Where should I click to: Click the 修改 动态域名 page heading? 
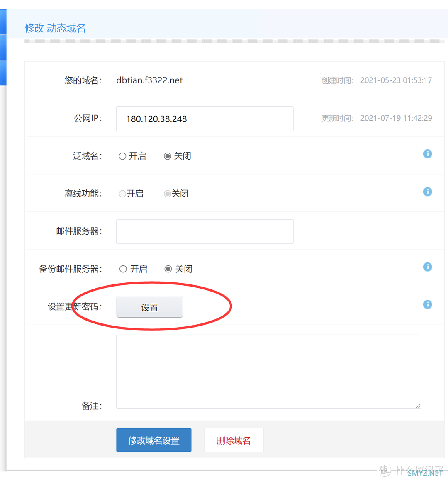pos(55,28)
